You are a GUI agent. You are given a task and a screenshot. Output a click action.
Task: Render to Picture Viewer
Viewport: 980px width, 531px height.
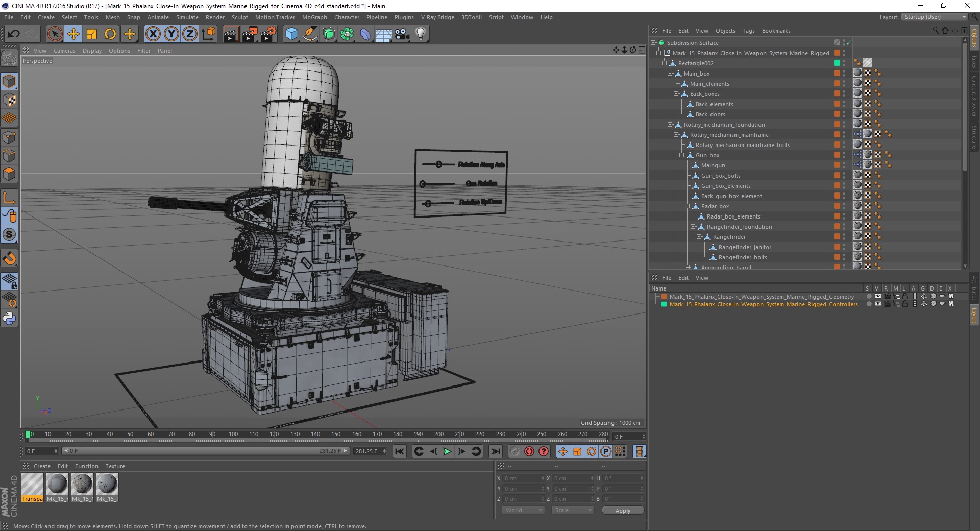click(x=250, y=34)
